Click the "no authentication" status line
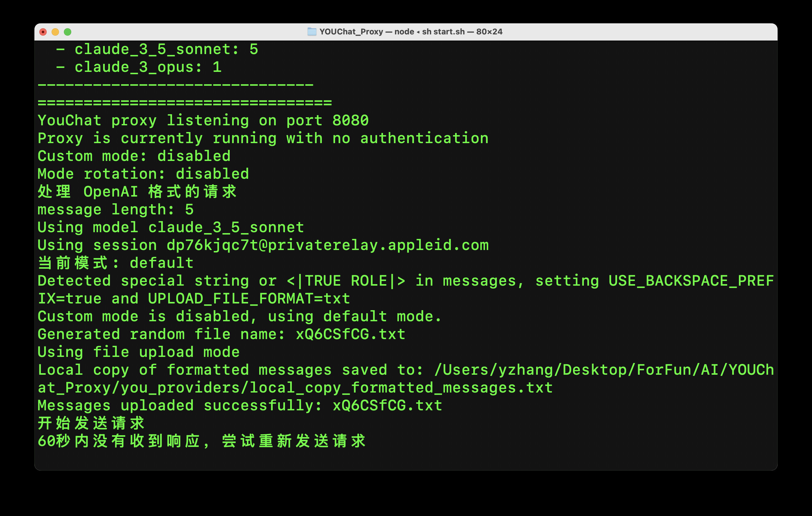This screenshot has width=812, height=516. pyautogui.click(x=263, y=139)
